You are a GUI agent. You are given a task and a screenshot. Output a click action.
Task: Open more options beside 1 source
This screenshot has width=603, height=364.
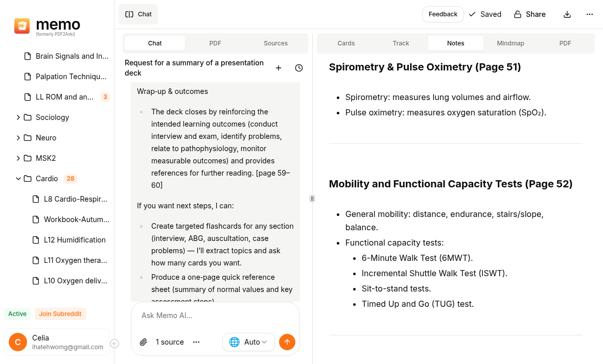click(x=196, y=342)
